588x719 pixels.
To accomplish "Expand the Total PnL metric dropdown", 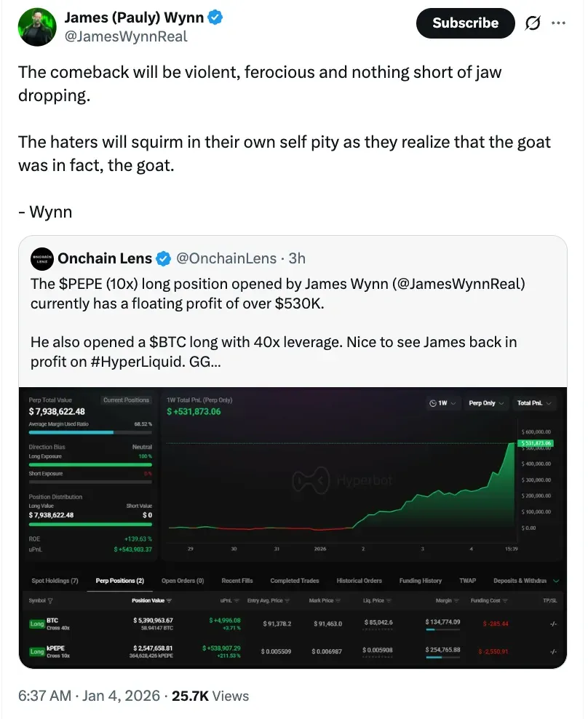I will tap(534, 402).
